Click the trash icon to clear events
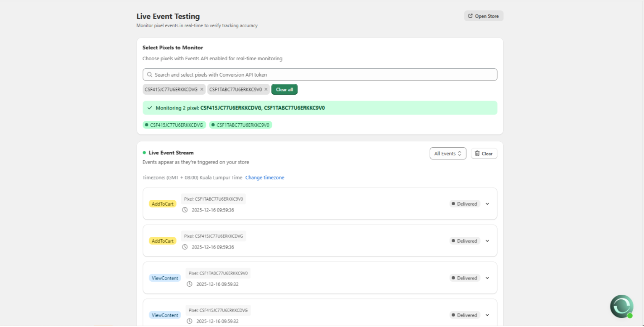Viewport: 644px width, 327px height. 477,153
